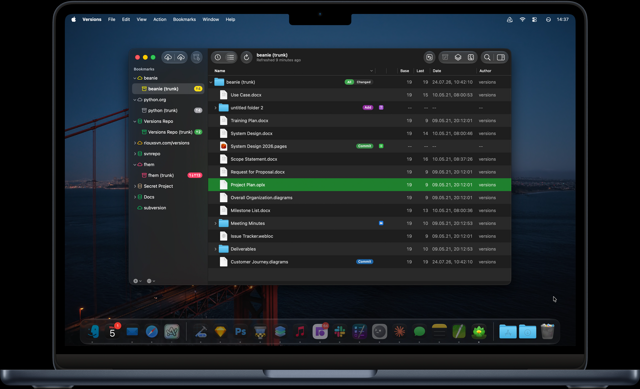Open the Trash in the Dock
Screen dimensions: 640x389
coord(547,331)
